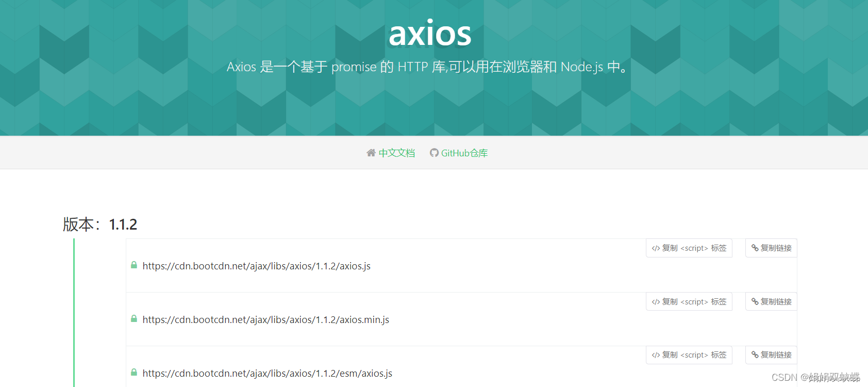868x387 pixels.
Task: Click the lock icon beside axios/1.1.2/axios.js URL
Action: [x=134, y=265]
